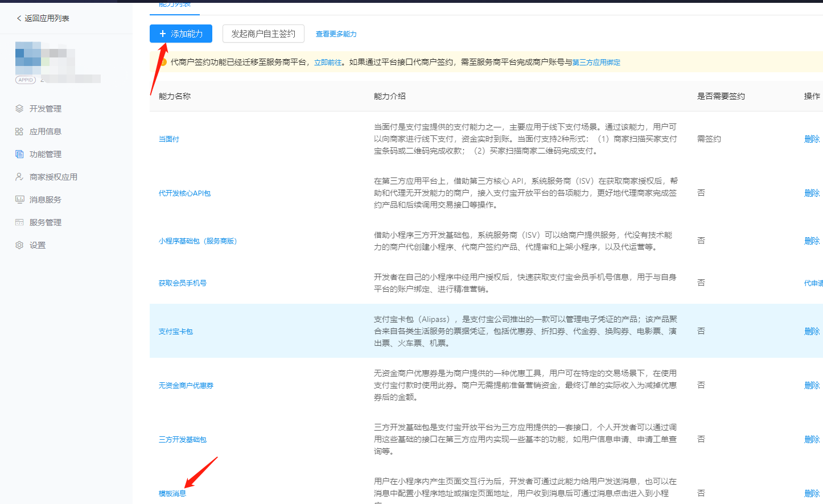Open the 第三方应用绑定 link
Screen dimensions: 823x504
[596, 63]
